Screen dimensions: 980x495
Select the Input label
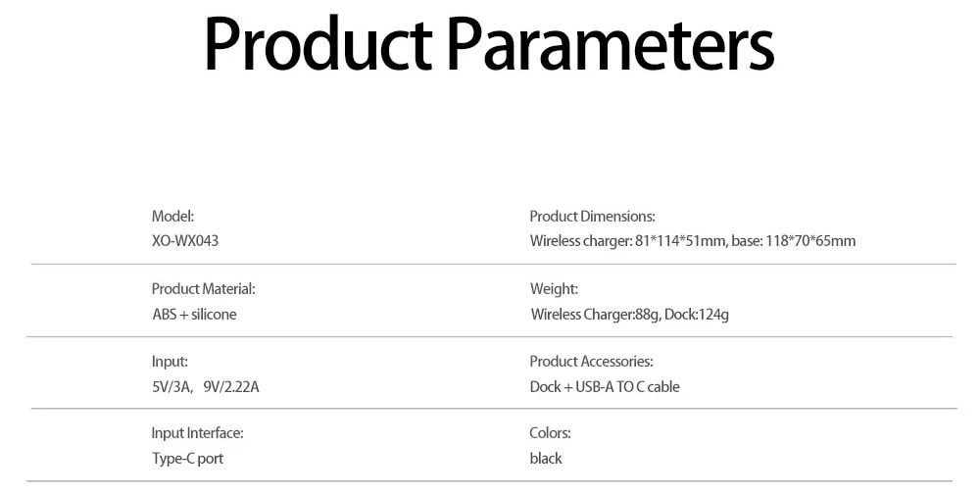(x=170, y=362)
